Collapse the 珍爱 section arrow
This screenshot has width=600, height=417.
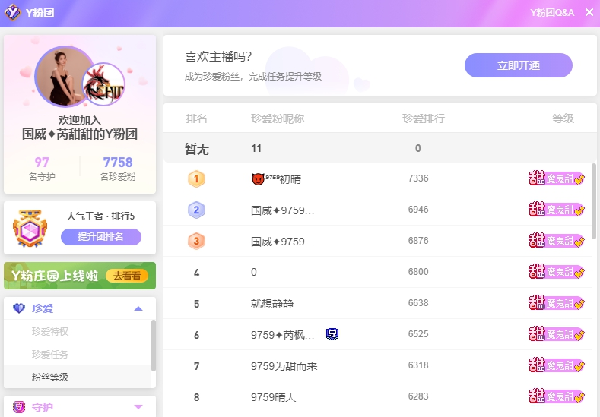[138, 309]
